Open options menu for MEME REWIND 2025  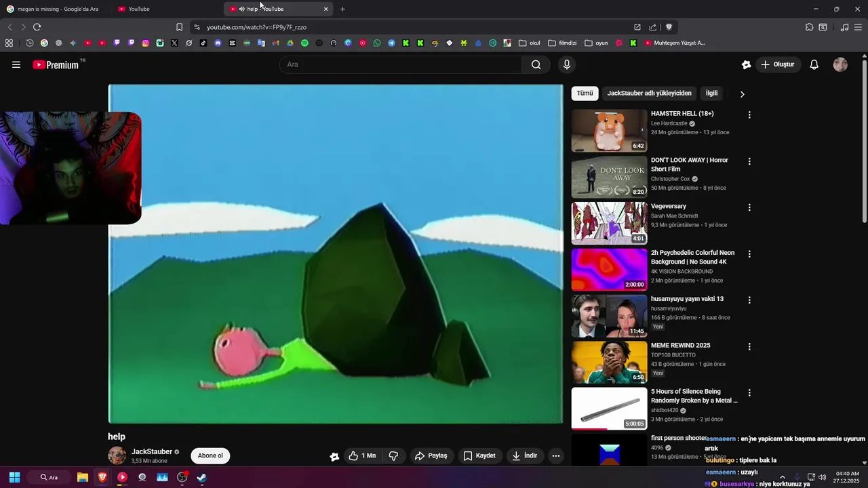point(749,346)
